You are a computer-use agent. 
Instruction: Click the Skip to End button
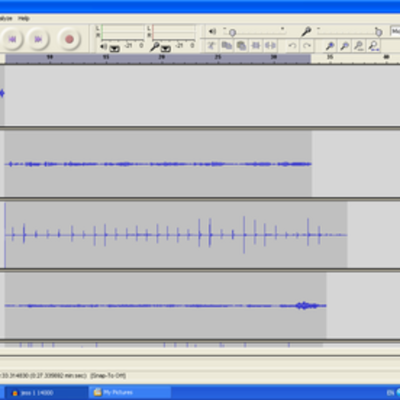38,39
